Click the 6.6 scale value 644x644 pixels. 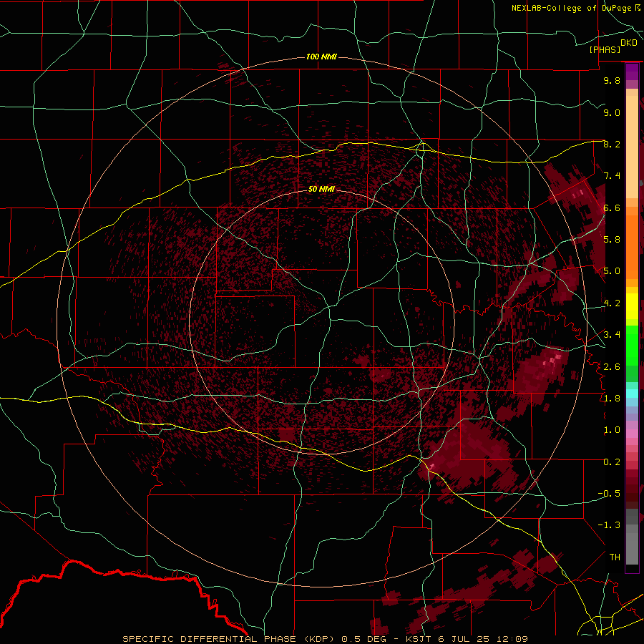[612, 208]
